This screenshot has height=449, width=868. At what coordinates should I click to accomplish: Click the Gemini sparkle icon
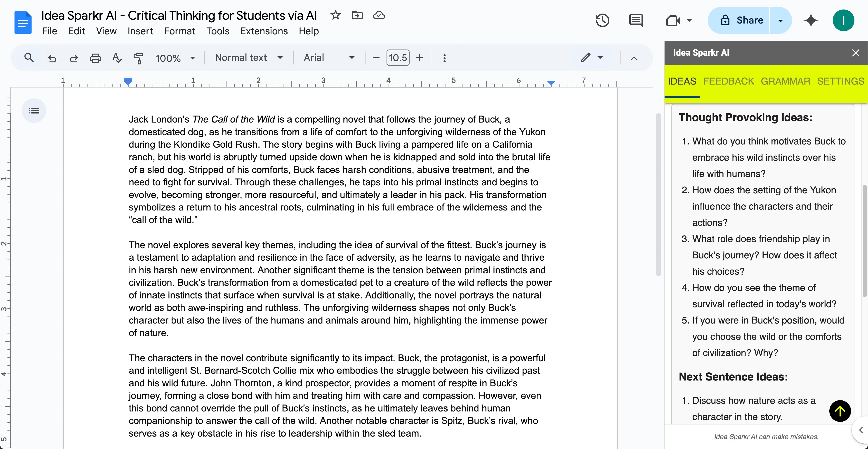[x=811, y=21]
